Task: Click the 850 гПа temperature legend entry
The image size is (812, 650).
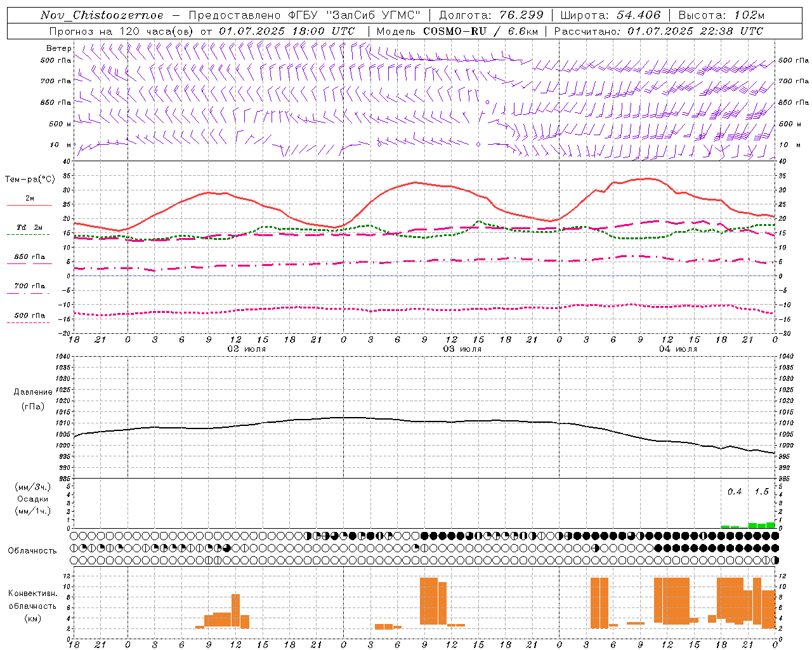Action: 30,257
